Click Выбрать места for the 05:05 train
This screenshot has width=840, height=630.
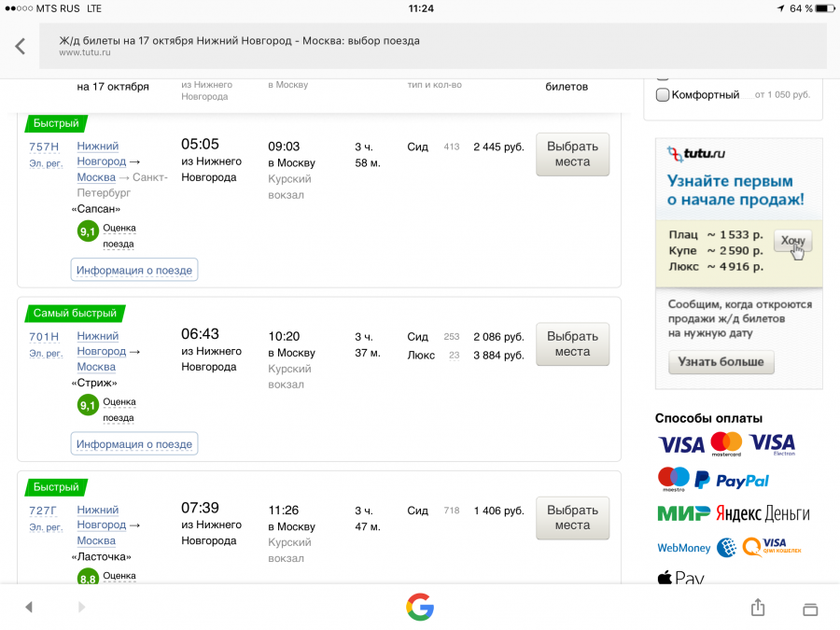(572, 154)
